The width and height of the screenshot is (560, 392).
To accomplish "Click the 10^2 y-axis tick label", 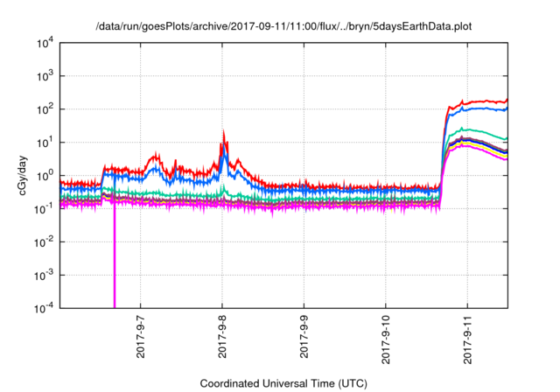I will [x=45, y=109].
